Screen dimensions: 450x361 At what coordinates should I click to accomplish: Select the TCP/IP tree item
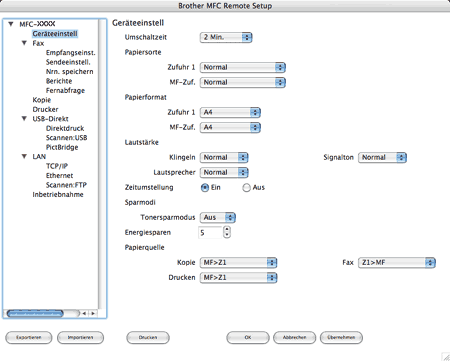(57, 166)
